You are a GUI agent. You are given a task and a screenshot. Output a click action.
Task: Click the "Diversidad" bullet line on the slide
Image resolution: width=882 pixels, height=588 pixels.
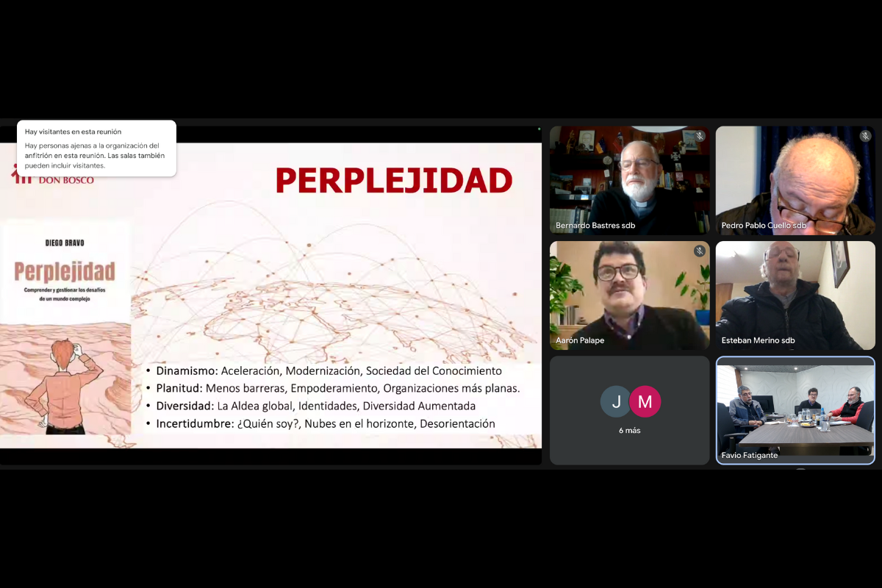(310, 406)
